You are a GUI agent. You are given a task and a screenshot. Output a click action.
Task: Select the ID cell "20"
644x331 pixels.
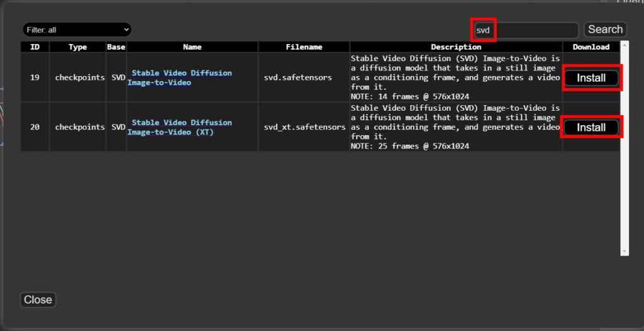35,127
